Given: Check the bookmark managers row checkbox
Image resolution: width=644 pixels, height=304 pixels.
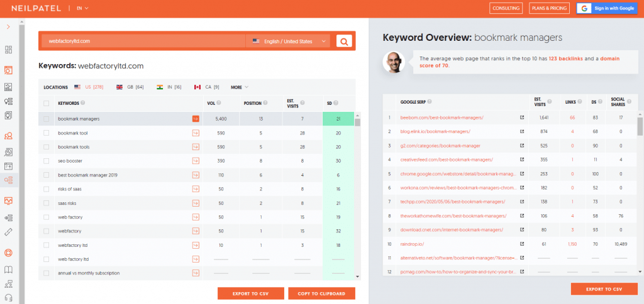Looking at the screenshot, I should (x=47, y=119).
